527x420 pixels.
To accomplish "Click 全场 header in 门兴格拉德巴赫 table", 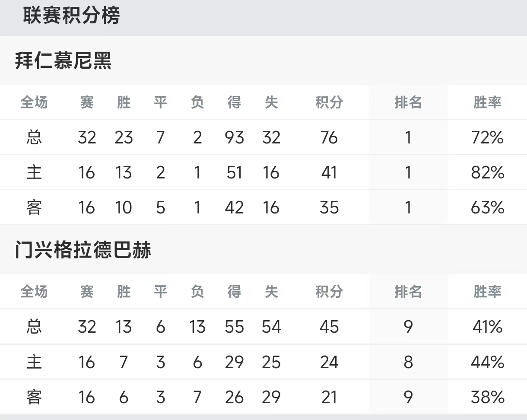I will pyautogui.click(x=34, y=292).
